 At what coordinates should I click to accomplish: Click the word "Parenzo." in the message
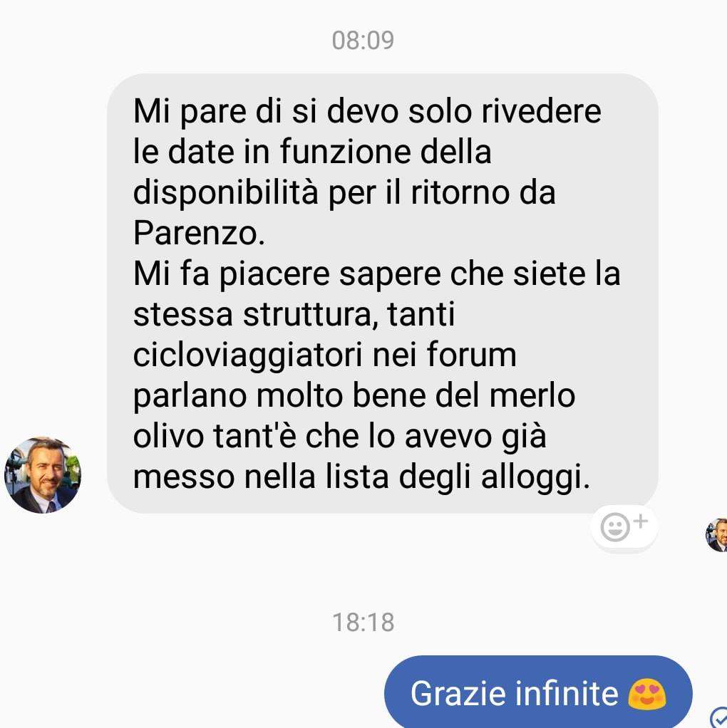tap(200, 233)
